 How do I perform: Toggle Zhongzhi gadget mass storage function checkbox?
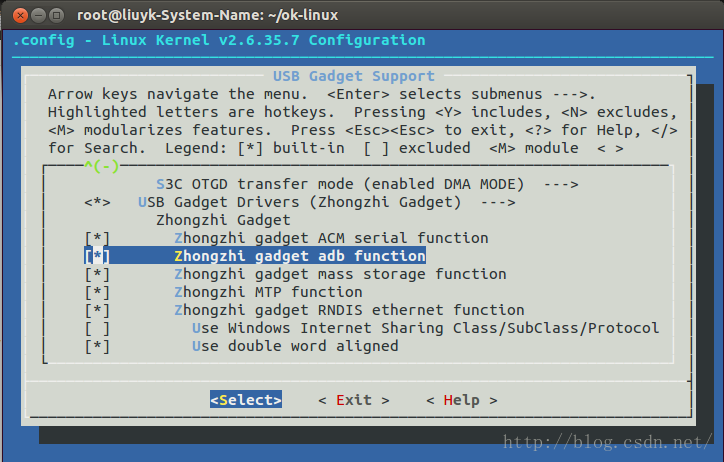(x=97, y=274)
